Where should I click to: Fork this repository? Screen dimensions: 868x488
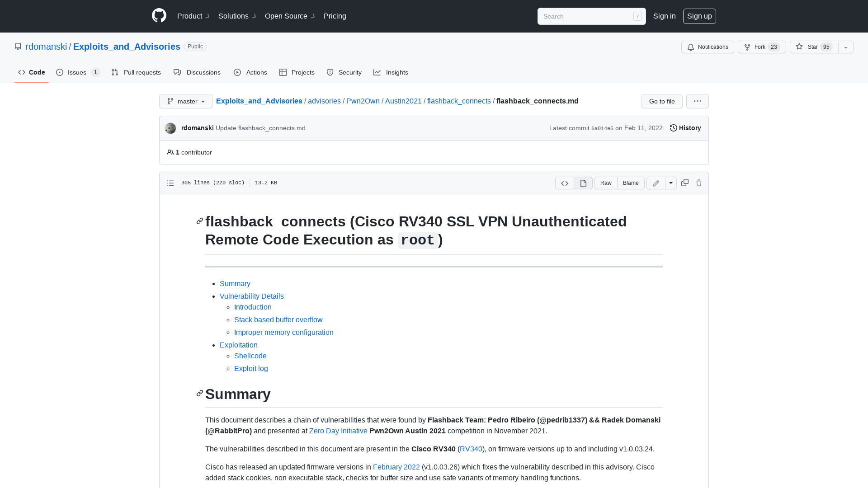pos(762,47)
